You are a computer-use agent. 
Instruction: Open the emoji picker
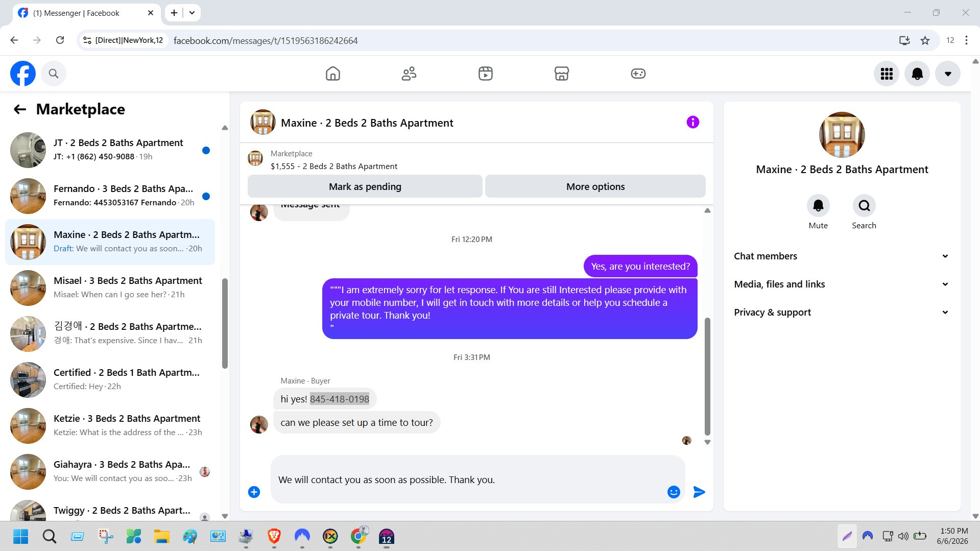tap(674, 492)
